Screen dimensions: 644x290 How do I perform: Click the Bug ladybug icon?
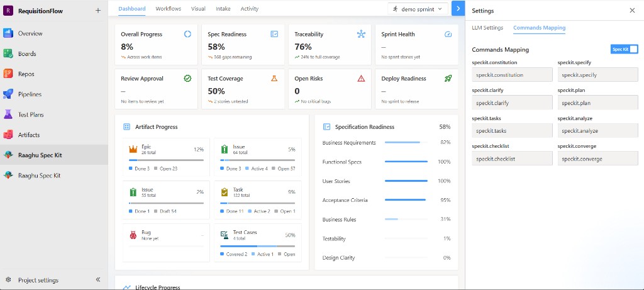click(x=133, y=235)
